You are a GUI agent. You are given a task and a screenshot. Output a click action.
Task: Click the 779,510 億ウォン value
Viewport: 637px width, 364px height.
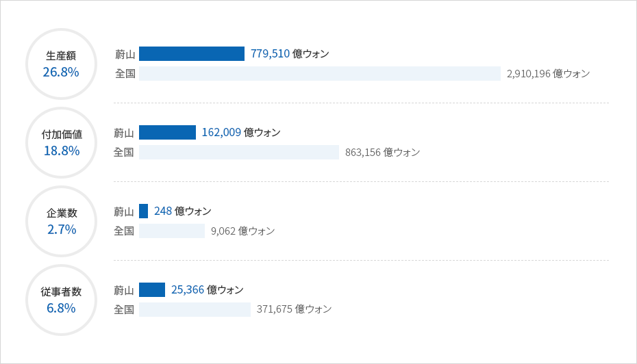click(290, 53)
